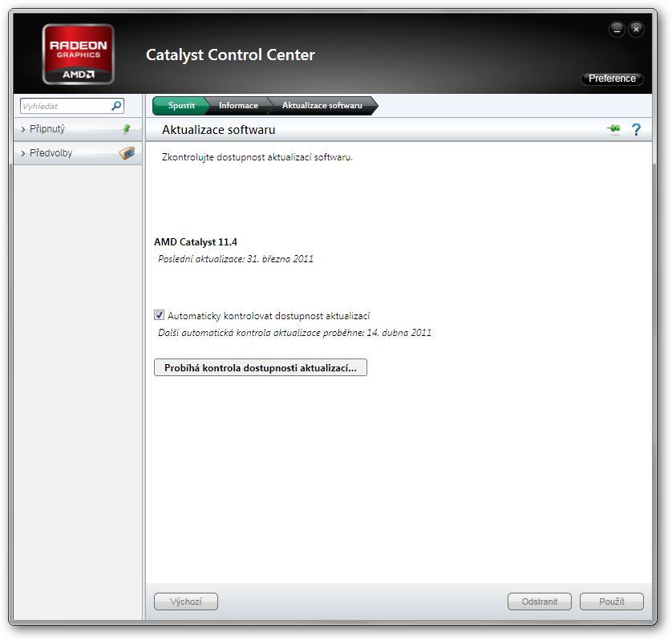Click the Další automatická kontrola date text
The image size is (672, 640).
click(x=295, y=333)
